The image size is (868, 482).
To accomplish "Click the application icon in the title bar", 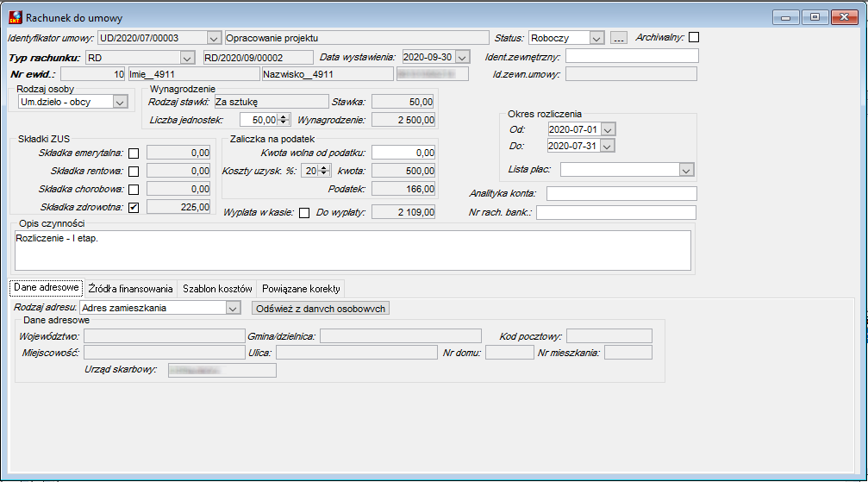I will tap(16, 18).
